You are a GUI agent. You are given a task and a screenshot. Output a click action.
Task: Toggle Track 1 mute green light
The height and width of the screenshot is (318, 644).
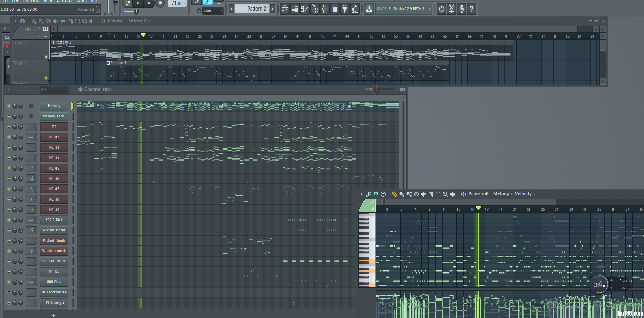point(46,57)
